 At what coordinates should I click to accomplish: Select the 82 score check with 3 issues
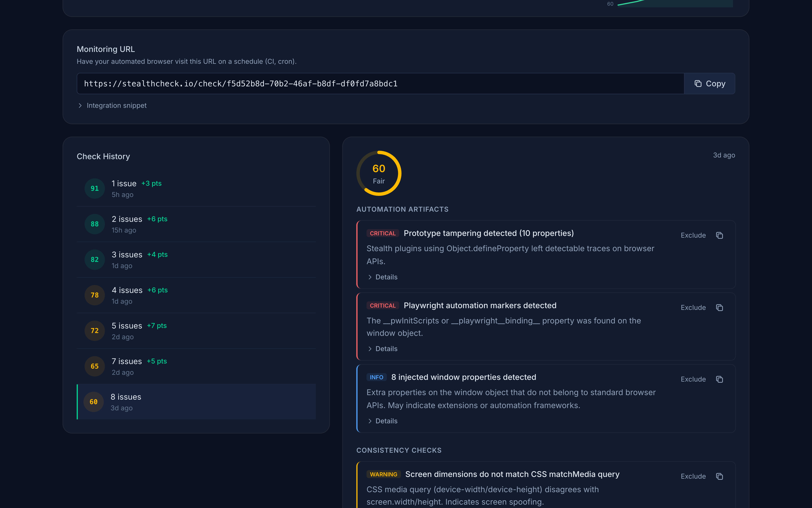(x=196, y=260)
